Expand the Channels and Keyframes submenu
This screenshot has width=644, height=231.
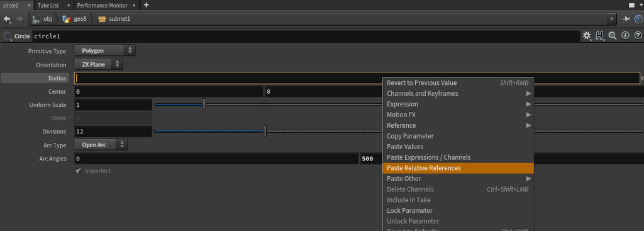point(458,93)
